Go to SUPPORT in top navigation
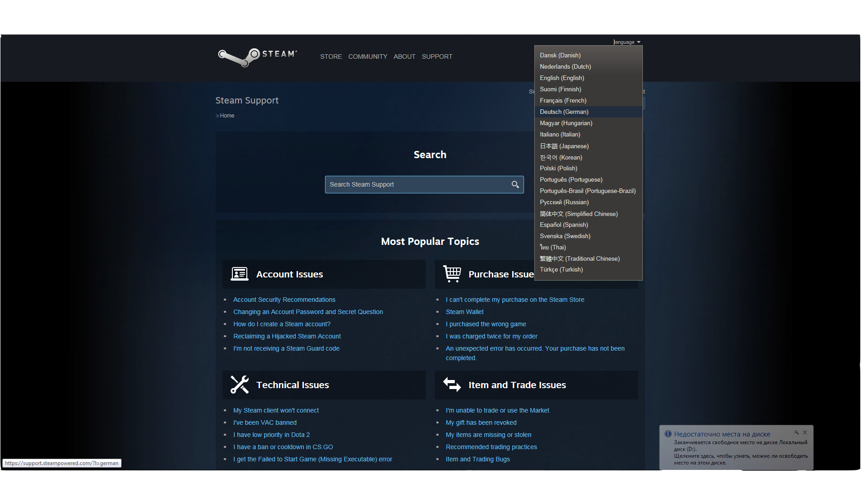This screenshot has width=868, height=488. (x=437, y=56)
